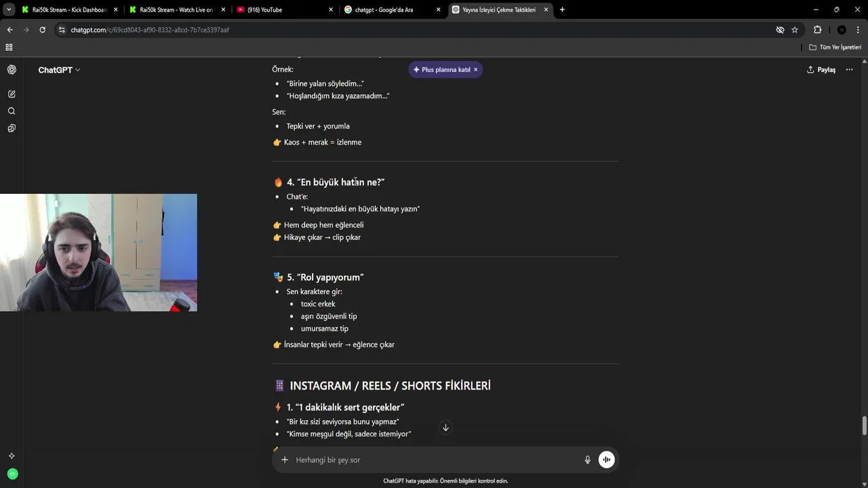Click the ChatGPT logo in sidebar
Image resolution: width=868 pixels, height=488 pixels.
point(12,70)
